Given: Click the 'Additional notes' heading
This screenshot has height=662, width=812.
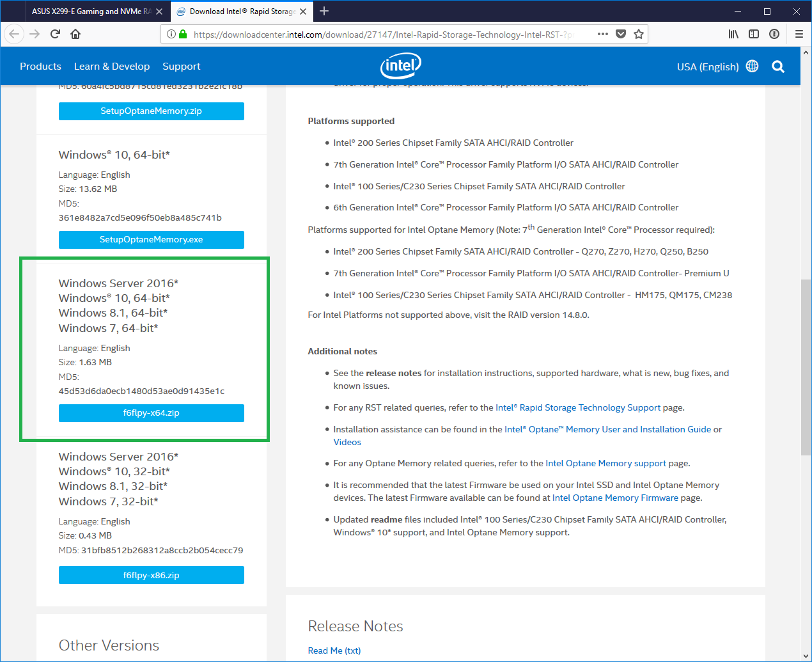Looking at the screenshot, I should (x=343, y=351).
